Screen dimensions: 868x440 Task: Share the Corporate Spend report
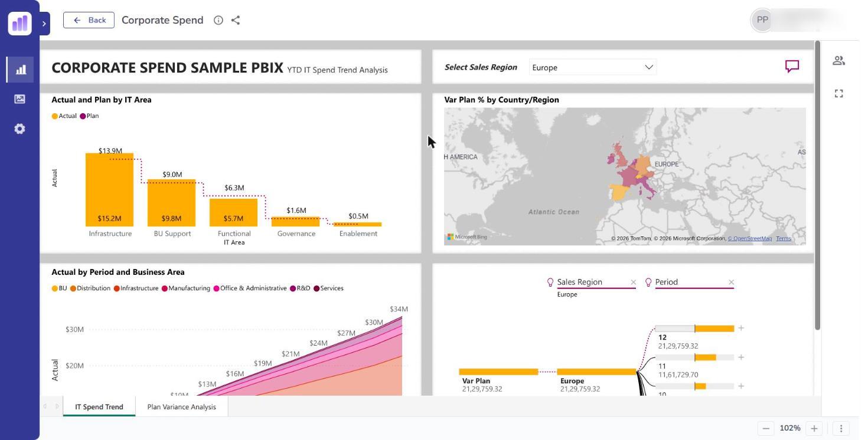pyautogui.click(x=236, y=20)
